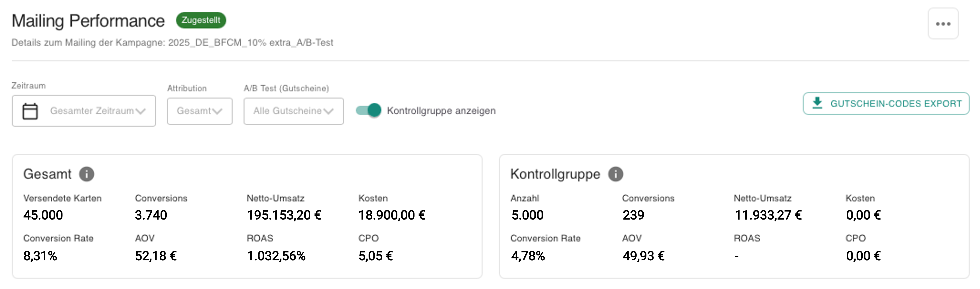Click the calendar icon in Zeitraum
This screenshot has width=980, height=289.
coord(30,111)
